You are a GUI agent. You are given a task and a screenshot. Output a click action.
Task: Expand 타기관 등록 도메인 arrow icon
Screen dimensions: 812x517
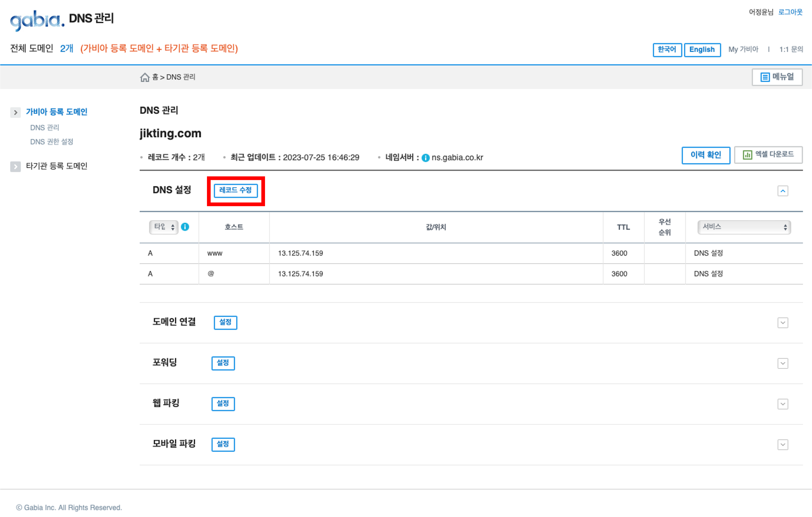click(x=15, y=167)
